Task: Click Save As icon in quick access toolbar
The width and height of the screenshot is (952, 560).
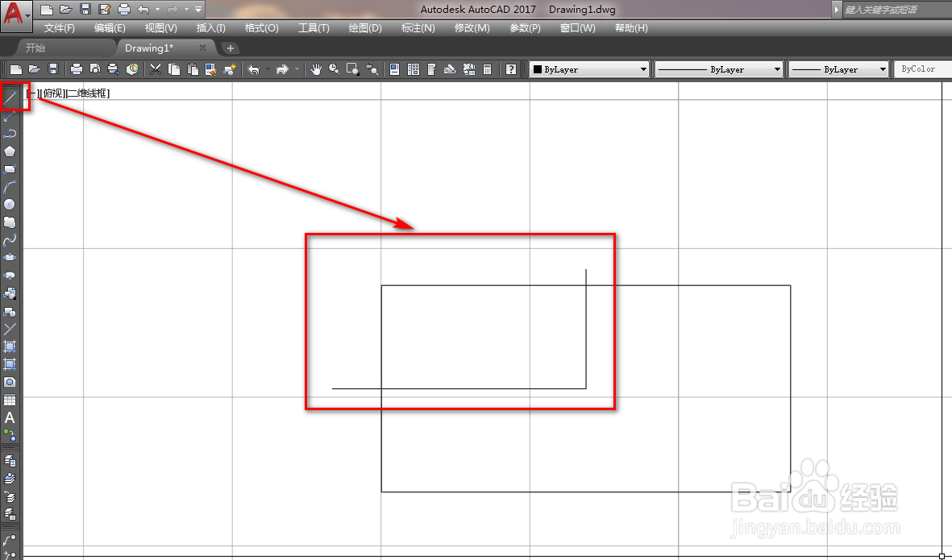Action: click(x=105, y=9)
